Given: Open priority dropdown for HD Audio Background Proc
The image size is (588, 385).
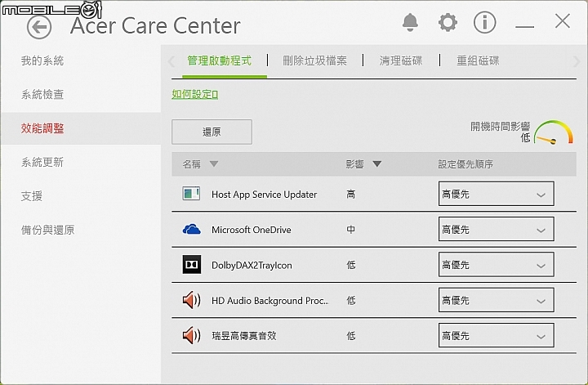Looking at the screenshot, I should click(496, 300).
